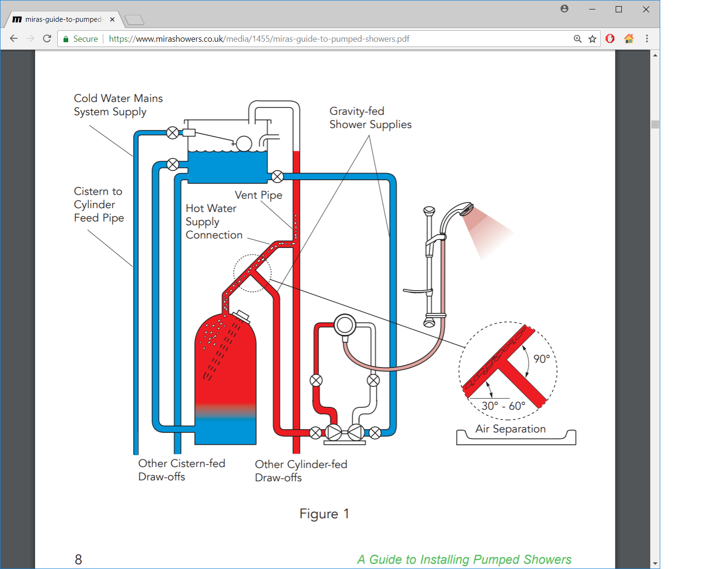Select the miras-guide-to-pumped tab
This screenshot has height=569, width=728.
62,19
